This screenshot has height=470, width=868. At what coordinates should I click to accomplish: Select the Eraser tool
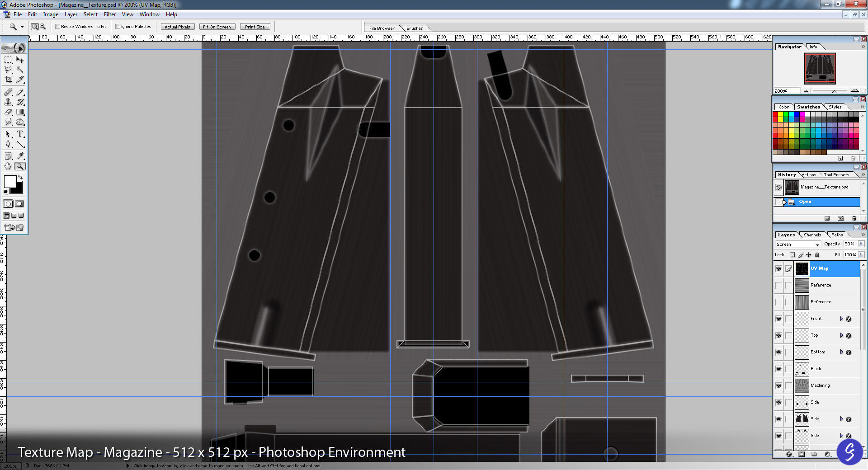pyautogui.click(x=8, y=112)
